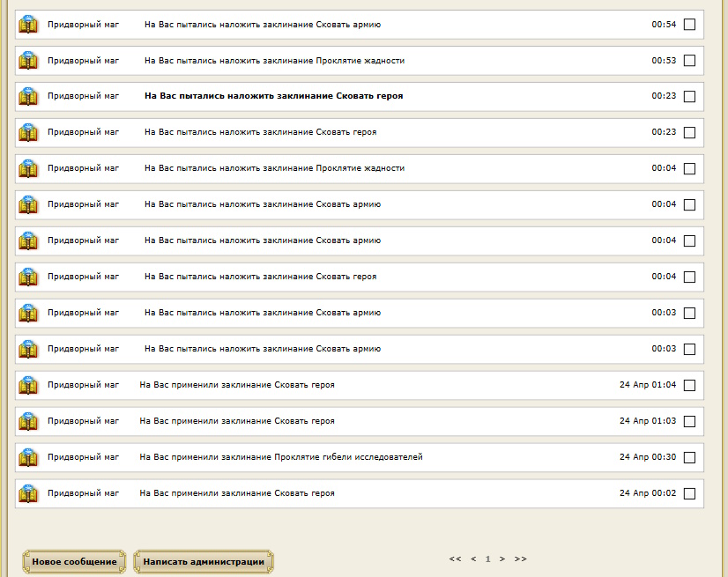Screen dimensions: 728x577
Task: Check the box for 00:04 Сковать героя message
Action: [689, 277]
